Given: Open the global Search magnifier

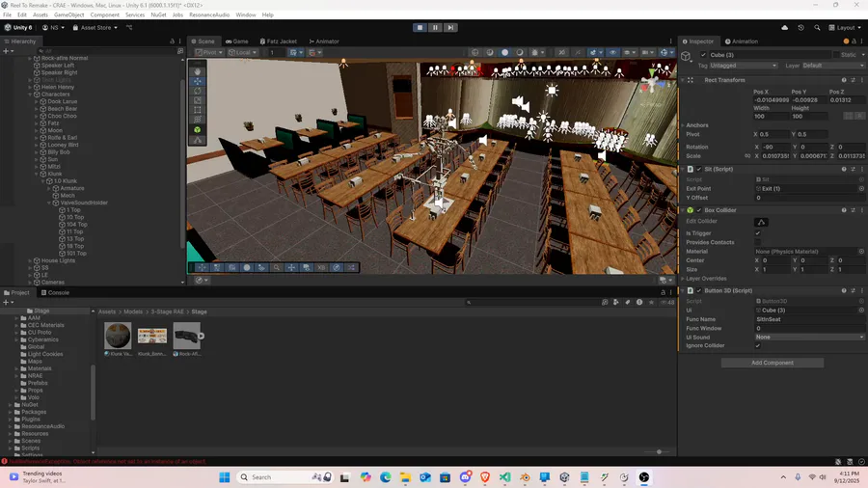Looking at the screenshot, I should click(817, 28).
